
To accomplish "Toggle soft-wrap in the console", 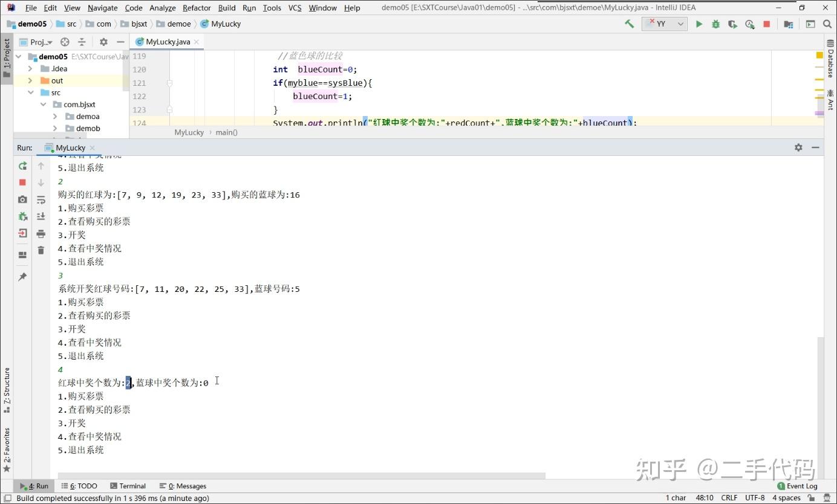I will [41, 199].
